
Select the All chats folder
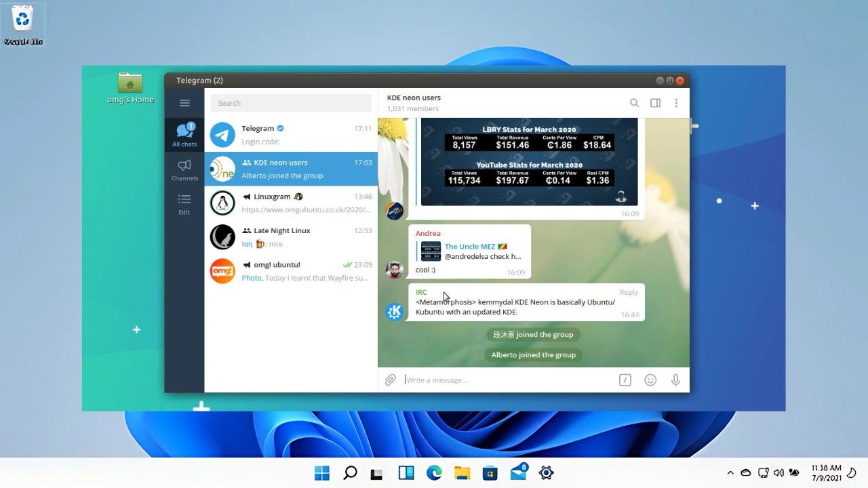[x=184, y=135]
